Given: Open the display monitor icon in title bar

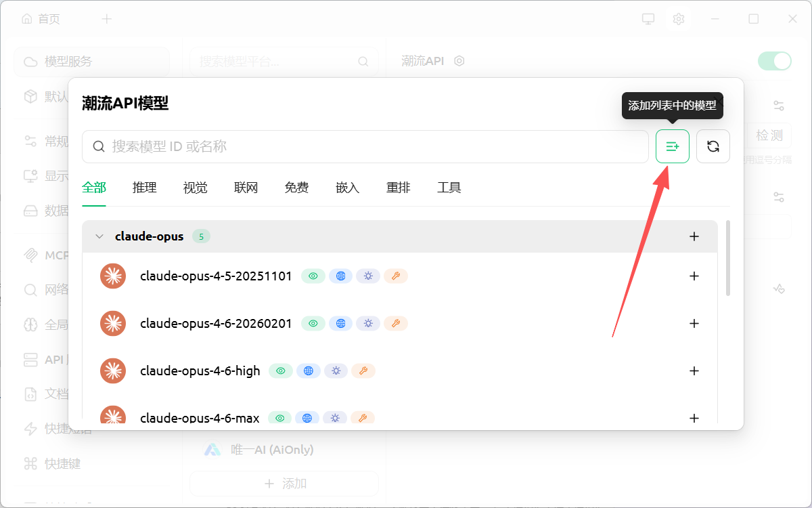Looking at the screenshot, I should pyautogui.click(x=648, y=19).
